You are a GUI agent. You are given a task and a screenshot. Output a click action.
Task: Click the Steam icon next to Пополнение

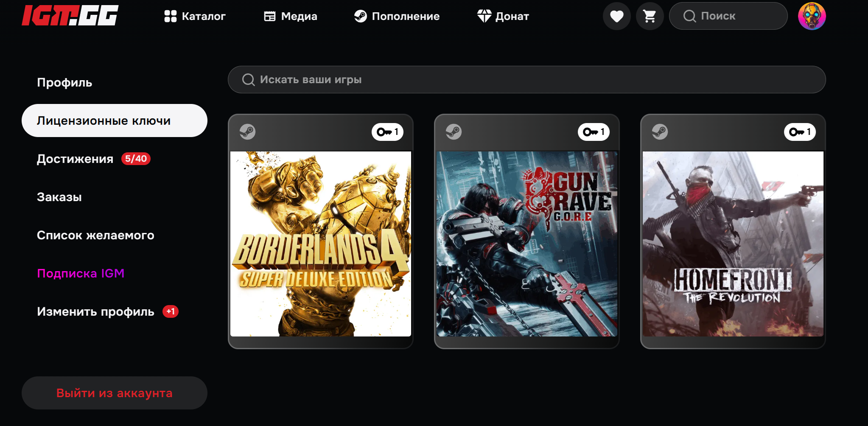(x=361, y=16)
